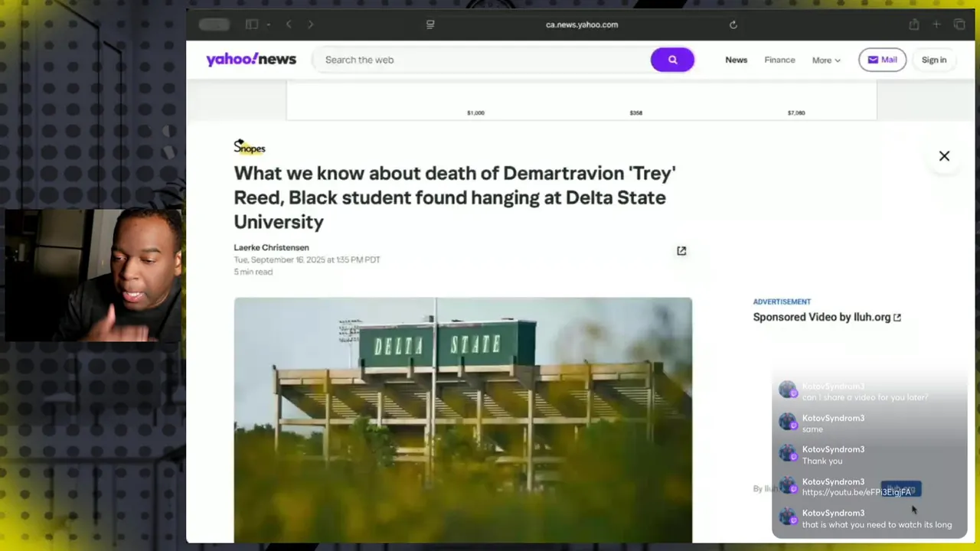The height and width of the screenshot is (551, 980).
Task: Click the ADVERTISEMENT label
Action: pos(781,302)
